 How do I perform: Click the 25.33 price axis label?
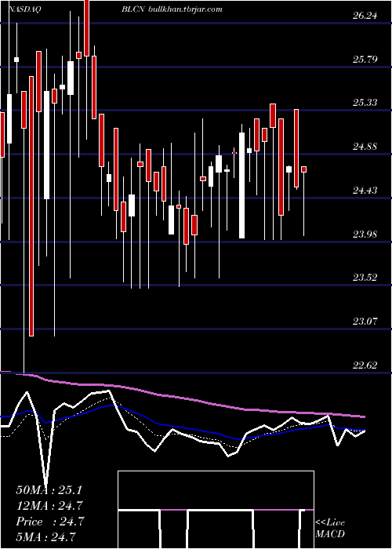(365, 103)
